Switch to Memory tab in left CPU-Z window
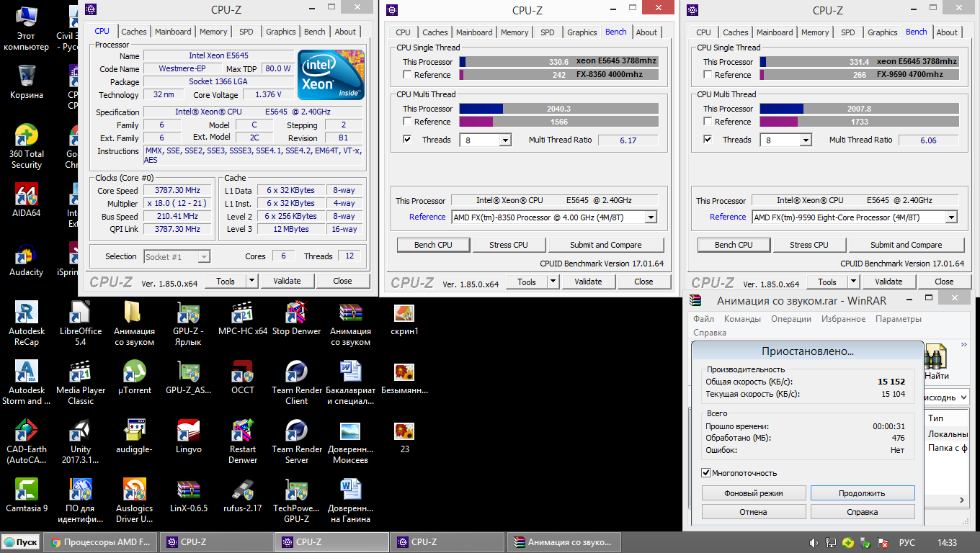 coord(213,32)
